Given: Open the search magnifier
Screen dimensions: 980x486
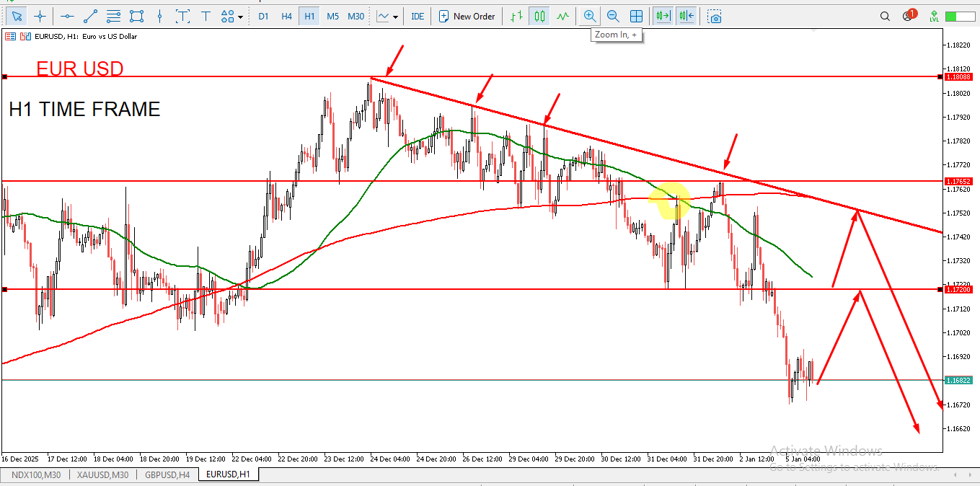Looking at the screenshot, I should point(885,16).
